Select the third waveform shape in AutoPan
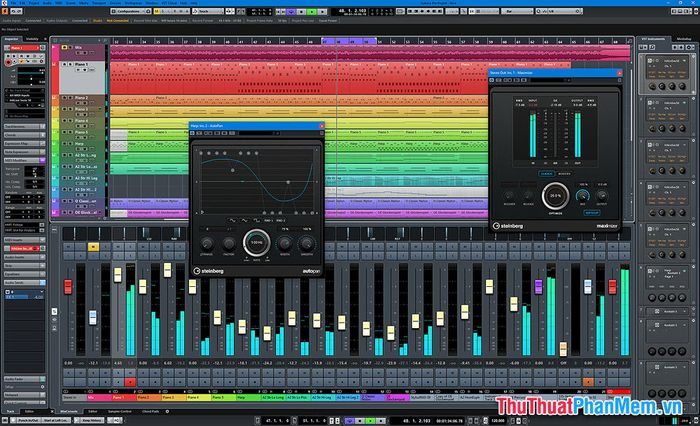The image size is (700, 426). click(257, 221)
